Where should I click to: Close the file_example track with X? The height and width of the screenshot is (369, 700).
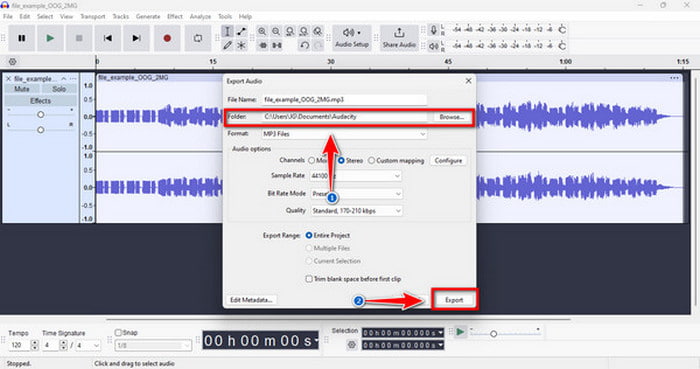[x=8, y=79]
